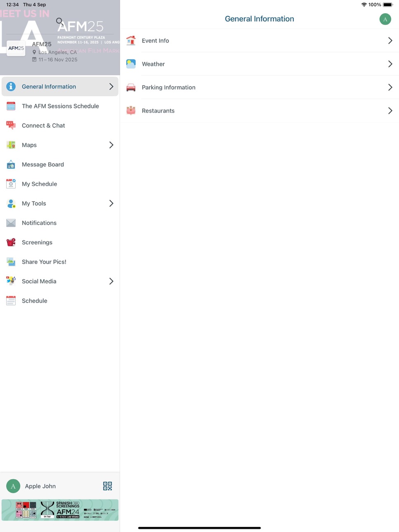The width and height of the screenshot is (399, 532).
Task: Click the Social Media menu label
Action: click(39, 281)
